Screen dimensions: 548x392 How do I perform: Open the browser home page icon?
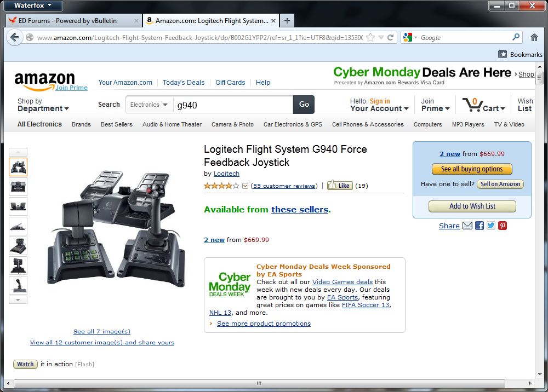coord(534,37)
